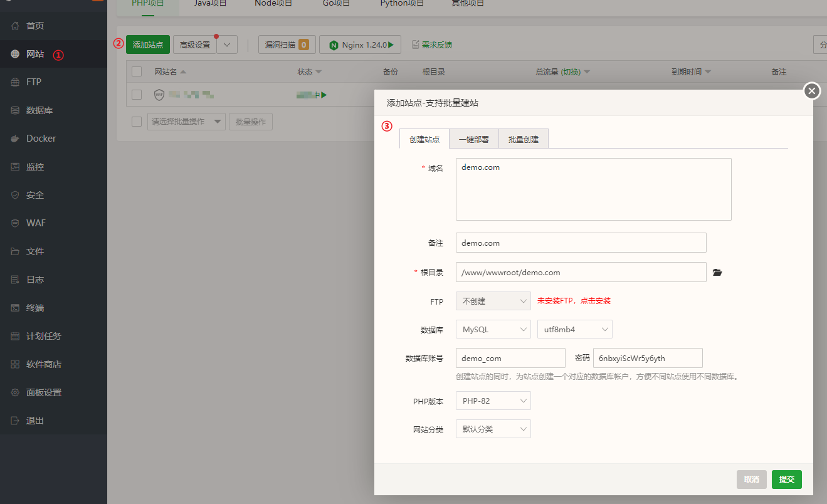
Task: Open the 监控 monitor sidebar icon
Action: (x=15, y=167)
